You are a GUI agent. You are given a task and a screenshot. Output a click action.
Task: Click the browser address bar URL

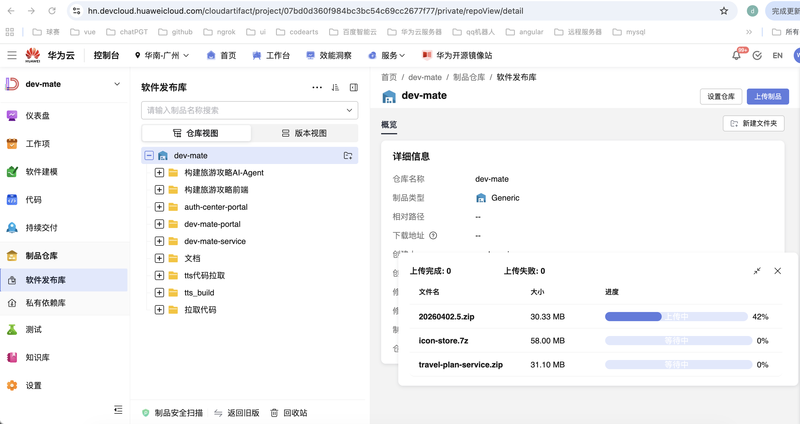(x=305, y=11)
